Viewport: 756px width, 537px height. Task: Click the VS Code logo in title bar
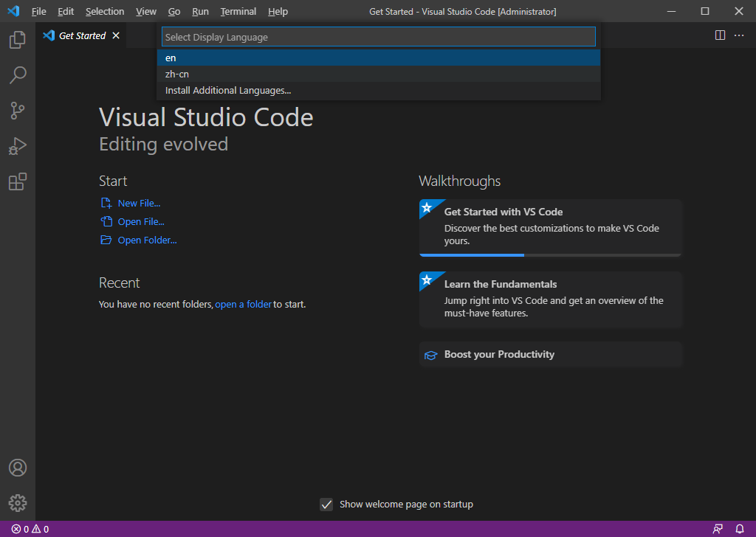13,11
